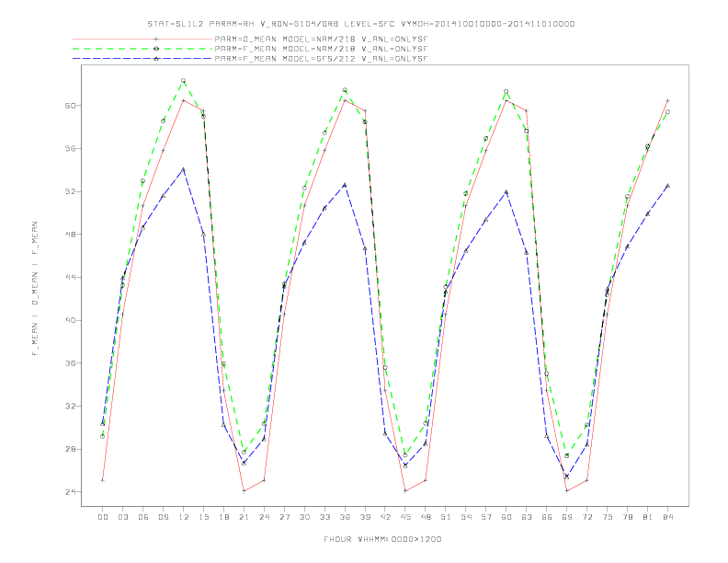Click the x-axis forecast hour label 51

pyautogui.click(x=446, y=517)
